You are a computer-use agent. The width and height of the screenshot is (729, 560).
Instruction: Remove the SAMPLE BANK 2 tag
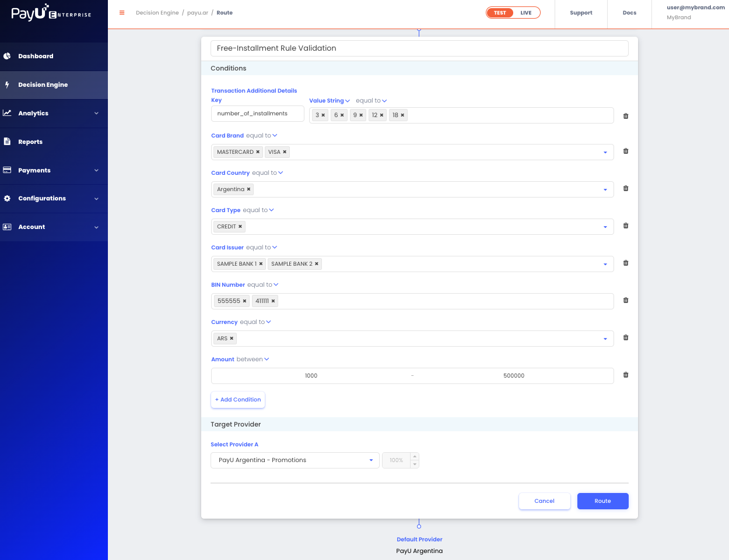[317, 264]
